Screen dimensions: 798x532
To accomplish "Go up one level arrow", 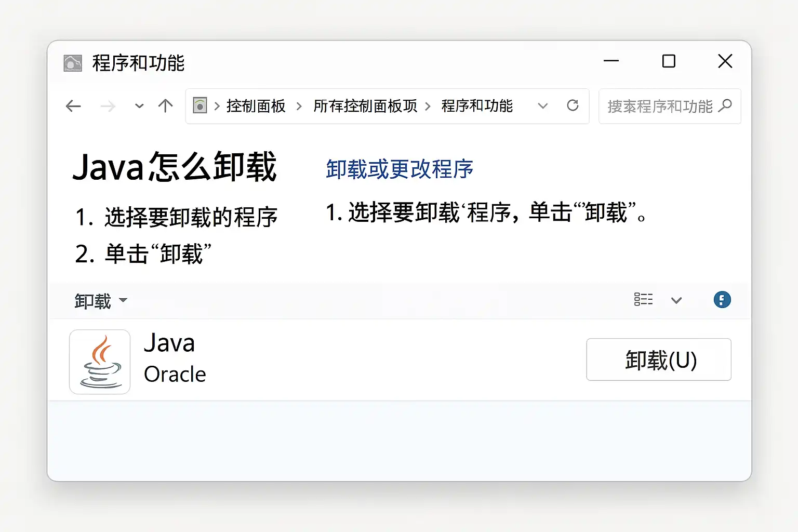I will click(165, 106).
